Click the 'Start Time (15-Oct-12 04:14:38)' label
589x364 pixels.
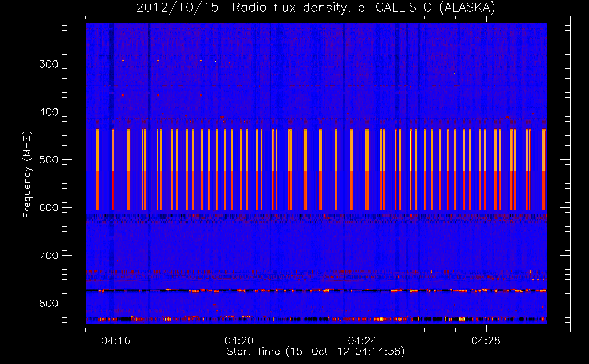coord(316,351)
